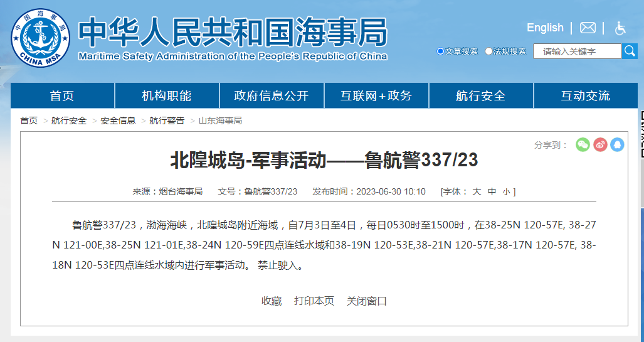Click the notice title 北隍城岛-军事活动
This screenshot has height=342, width=644.
coord(248,160)
